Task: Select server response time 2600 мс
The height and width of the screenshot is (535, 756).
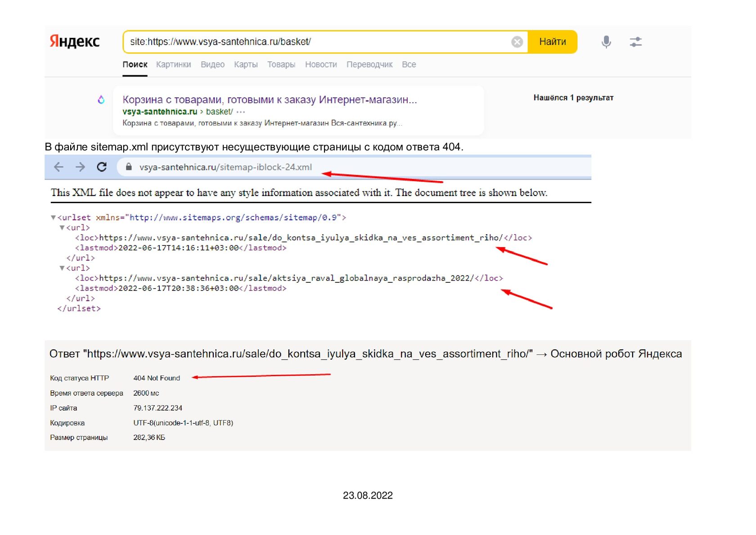Action: click(x=146, y=393)
